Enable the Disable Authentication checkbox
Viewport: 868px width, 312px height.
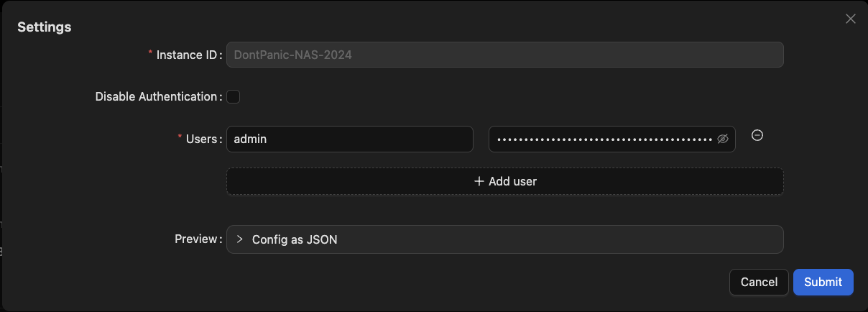click(x=233, y=96)
